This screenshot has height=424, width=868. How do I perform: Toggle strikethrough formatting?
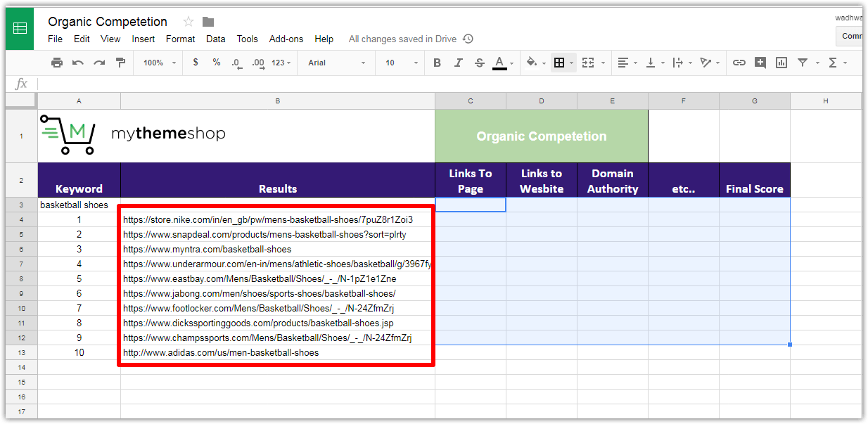click(480, 63)
